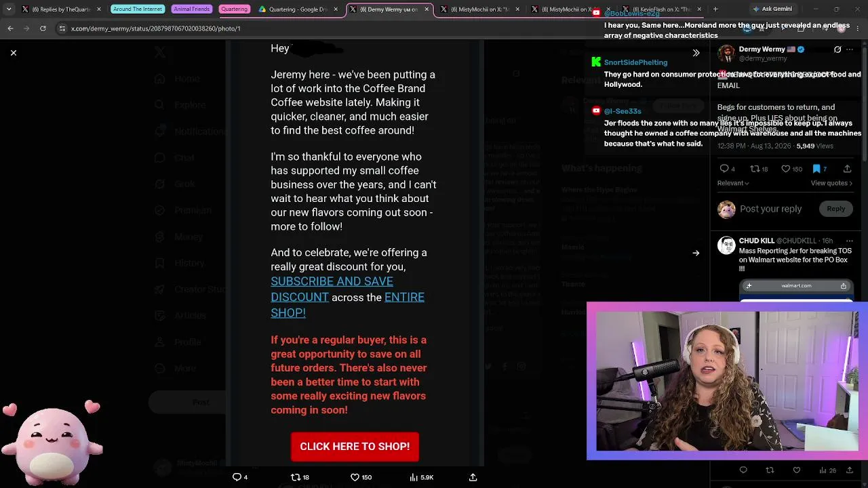This screenshot has width=868, height=488.
Task: Click SUBSCRIBE AND SAVE DISCOUNT link in image
Action: pyautogui.click(x=332, y=289)
